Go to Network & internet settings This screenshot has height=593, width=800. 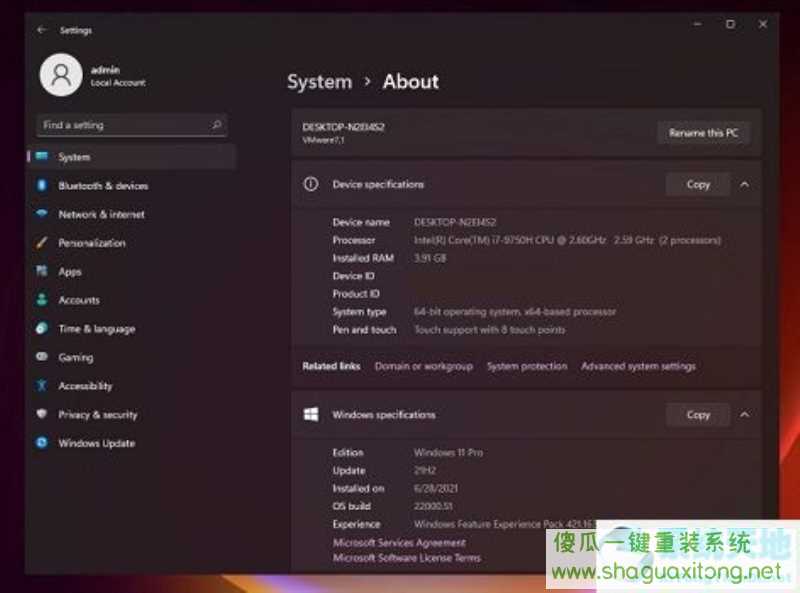tap(132, 214)
